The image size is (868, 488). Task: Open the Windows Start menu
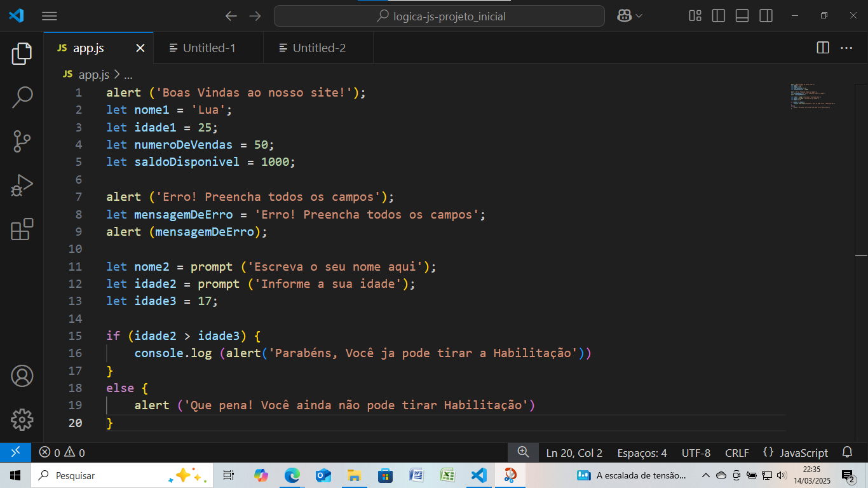[15, 475]
